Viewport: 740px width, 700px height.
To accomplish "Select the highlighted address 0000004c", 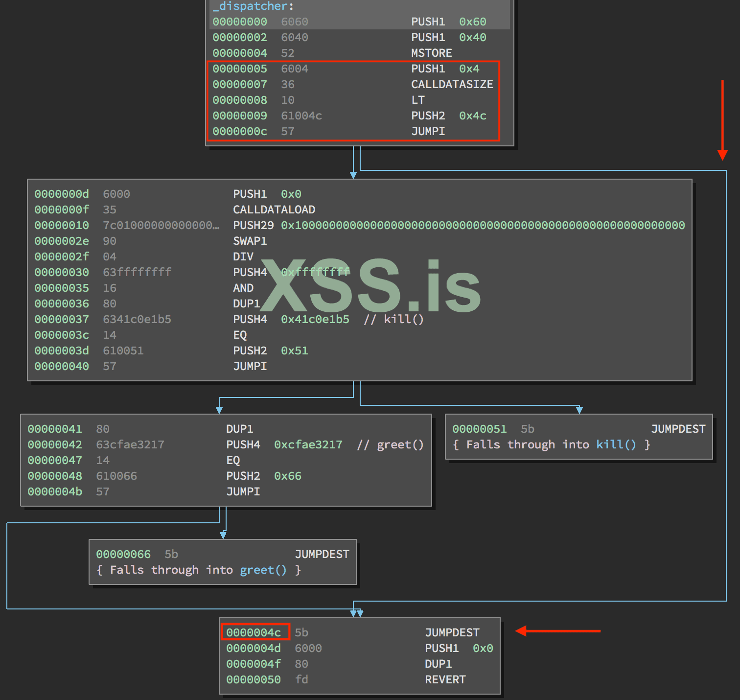I will pyautogui.click(x=254, y=632).
